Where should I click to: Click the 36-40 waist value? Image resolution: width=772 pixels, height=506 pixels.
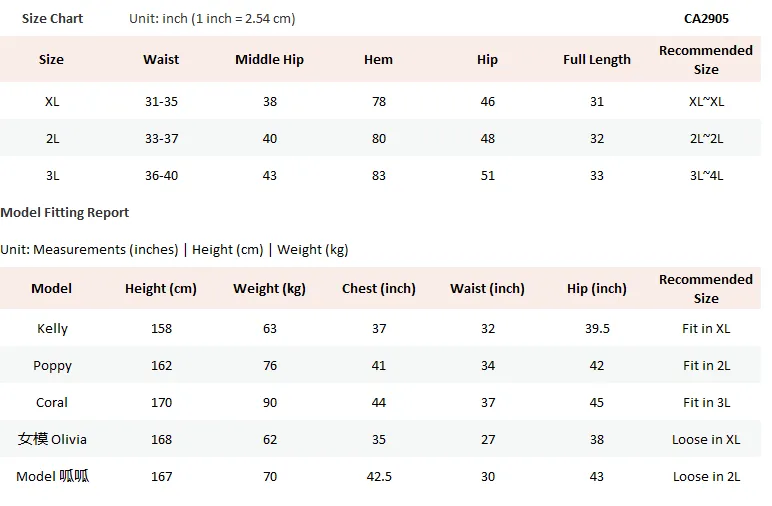[x=161, y=175]
